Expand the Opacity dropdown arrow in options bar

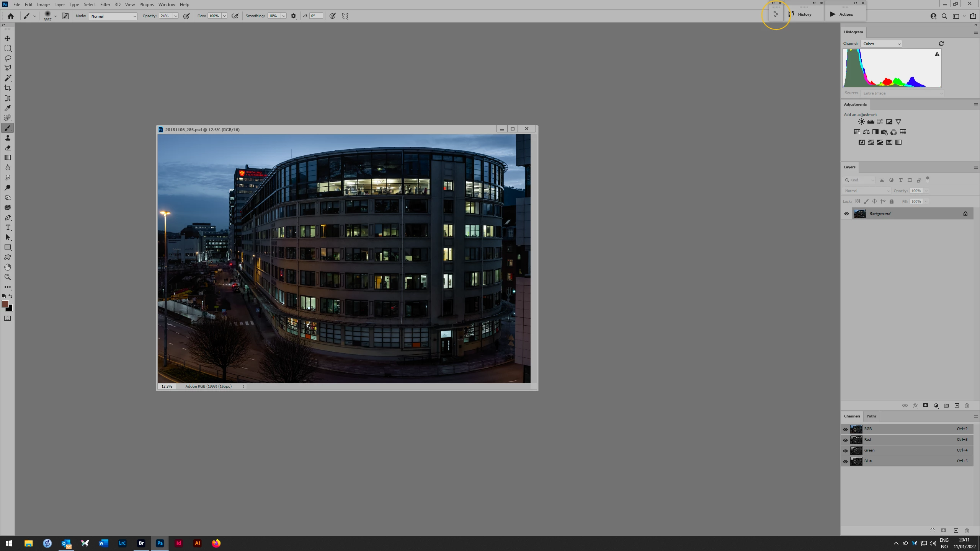(x=176, y=16)
